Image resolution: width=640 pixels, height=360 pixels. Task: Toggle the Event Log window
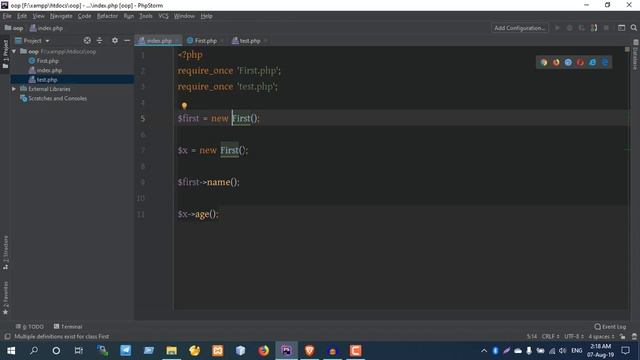pyautogui.click(x=610, y=327)
